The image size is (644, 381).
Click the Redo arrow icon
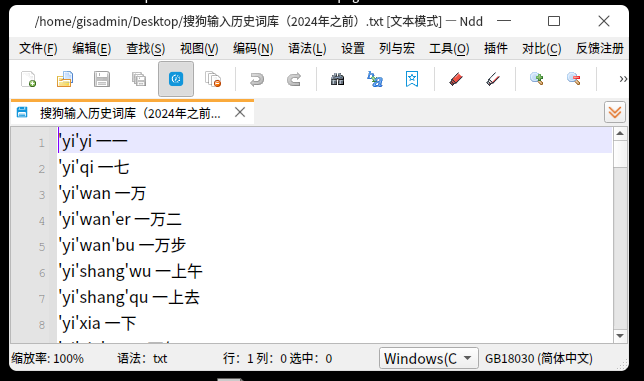coord(294,79)
